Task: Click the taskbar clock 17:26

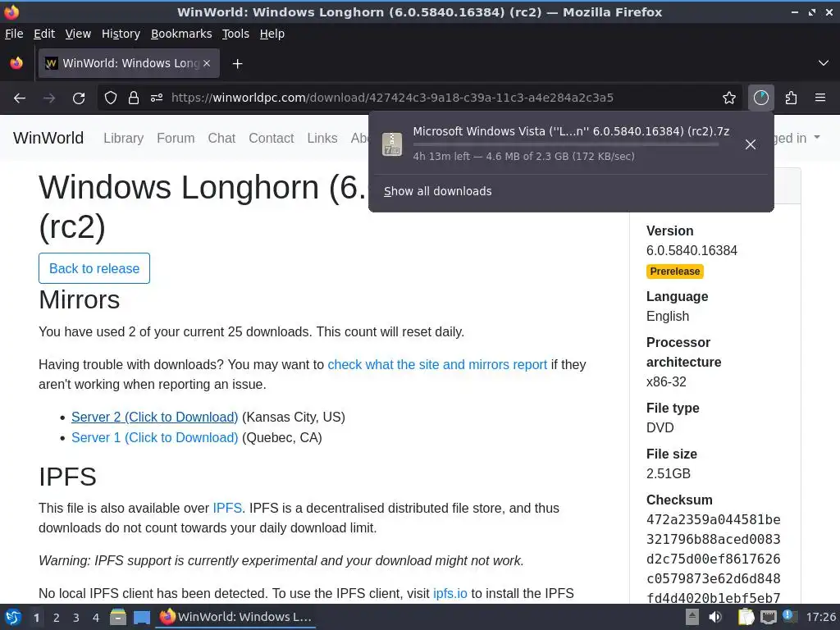Action: 820,617
